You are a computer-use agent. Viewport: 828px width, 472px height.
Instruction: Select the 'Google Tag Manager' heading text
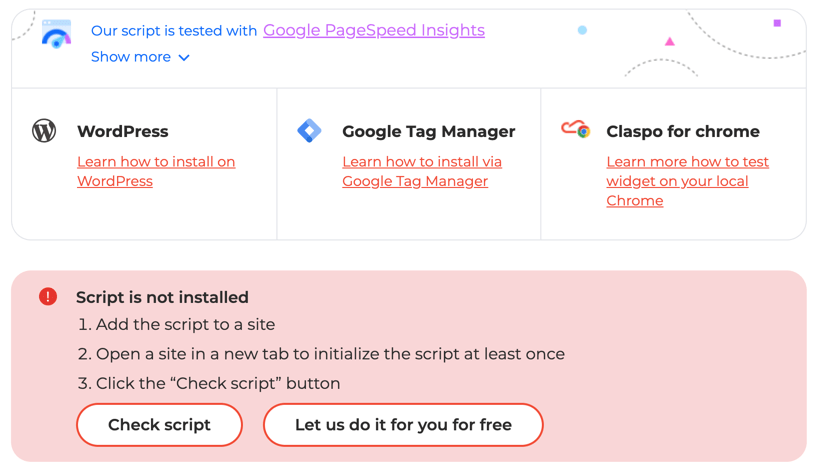[428, 131]
